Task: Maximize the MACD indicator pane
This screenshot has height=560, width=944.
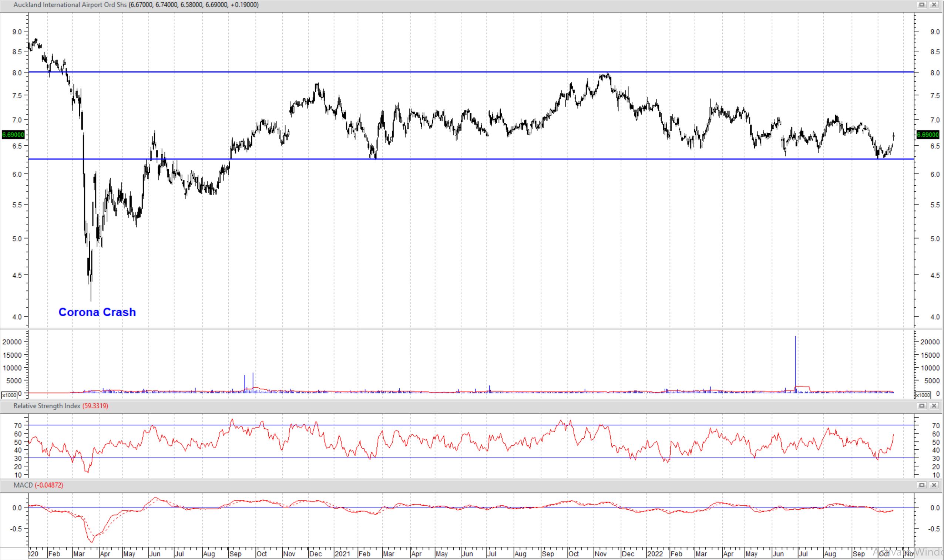Action: (x=922, y=485)
